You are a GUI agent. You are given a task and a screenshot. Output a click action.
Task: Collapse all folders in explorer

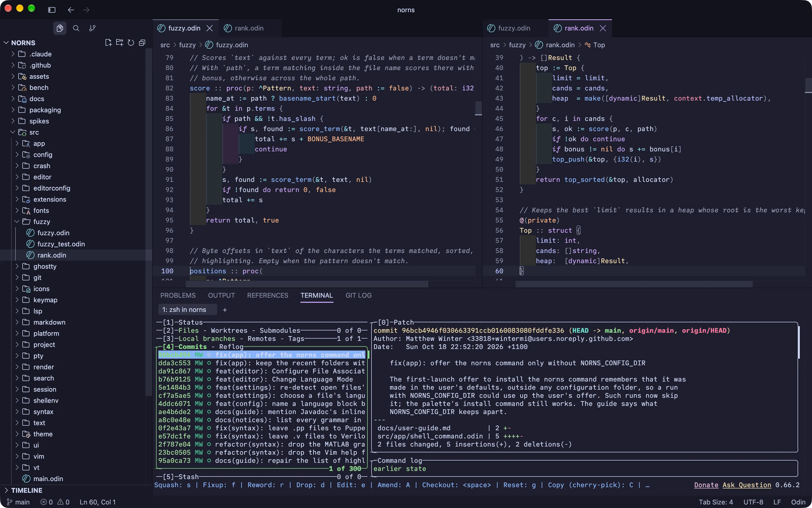[142, 43]
